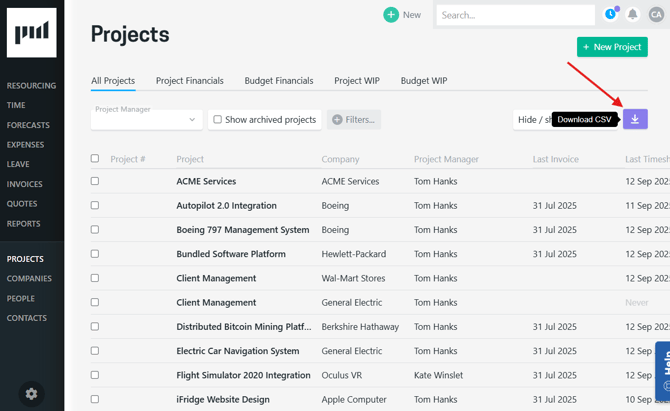The height and width of the screenshot is (411, 670).
Task: Go to Invoices in the sidebar
Action: click(24, 184)
